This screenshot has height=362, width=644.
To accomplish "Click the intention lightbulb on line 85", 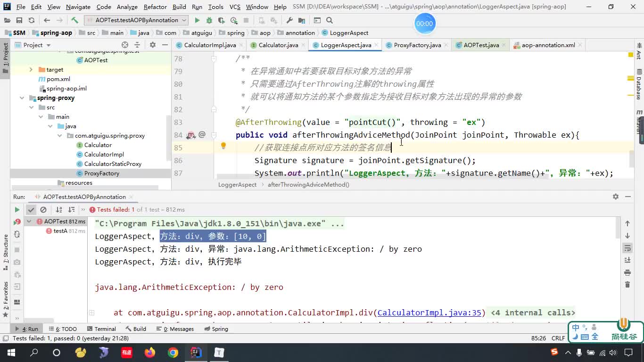I will (x=223, y=146).
